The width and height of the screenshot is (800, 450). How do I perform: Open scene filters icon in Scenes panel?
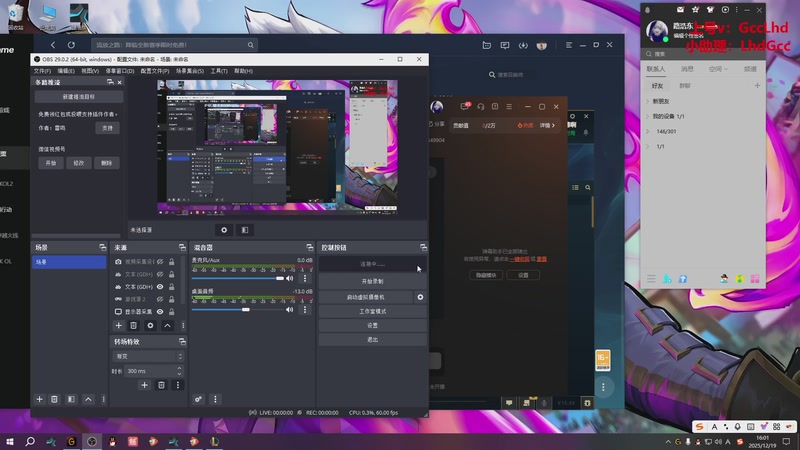71,399
